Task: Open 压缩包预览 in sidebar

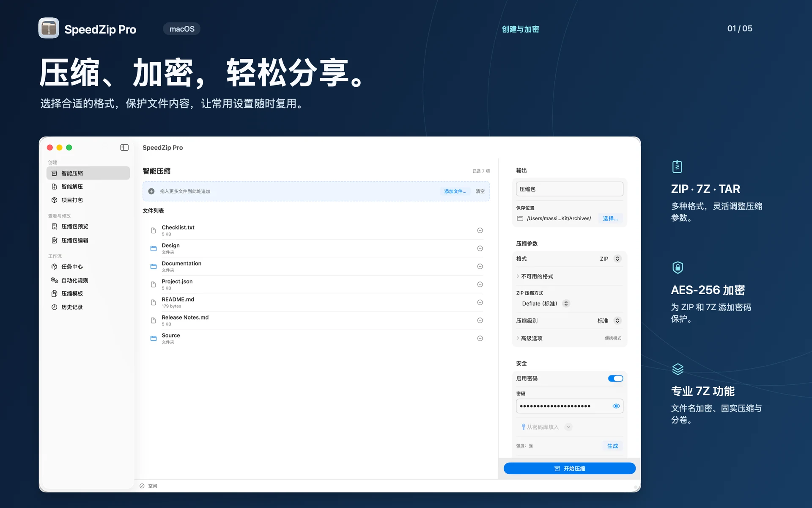Action: (x=88, y=226)
